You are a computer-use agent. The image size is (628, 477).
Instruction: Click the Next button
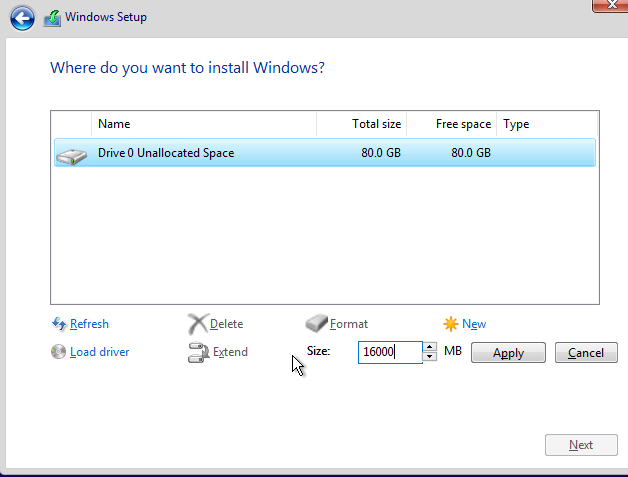pyautogui.click(x=581, y=445)
